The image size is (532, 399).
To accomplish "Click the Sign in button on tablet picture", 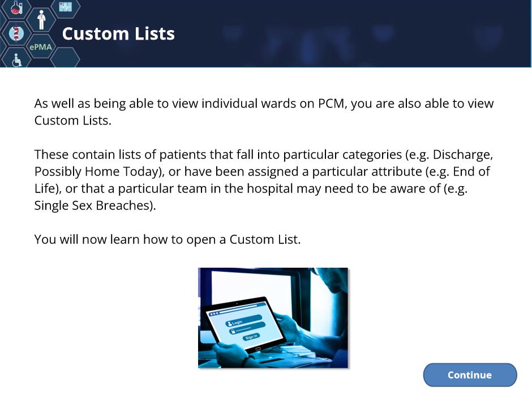I will pyautogui.click(x=251, y=337).
